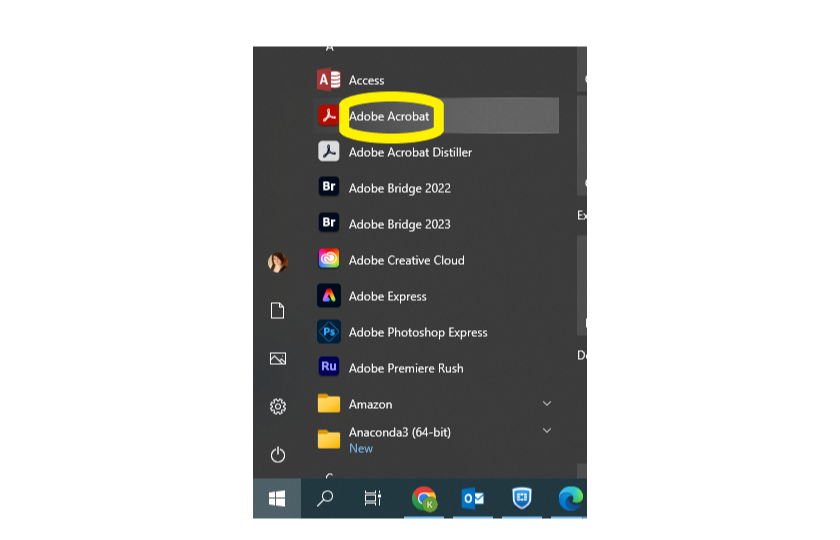Open the shield app on the taskbar
Viewport: 840px width, 540px height.
point(522,498)
